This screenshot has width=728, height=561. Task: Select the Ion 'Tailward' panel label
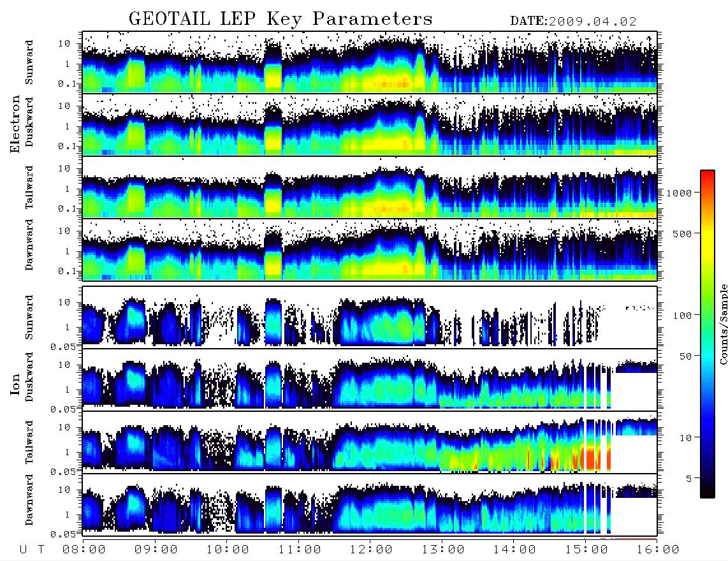click(x=29, y=442)
